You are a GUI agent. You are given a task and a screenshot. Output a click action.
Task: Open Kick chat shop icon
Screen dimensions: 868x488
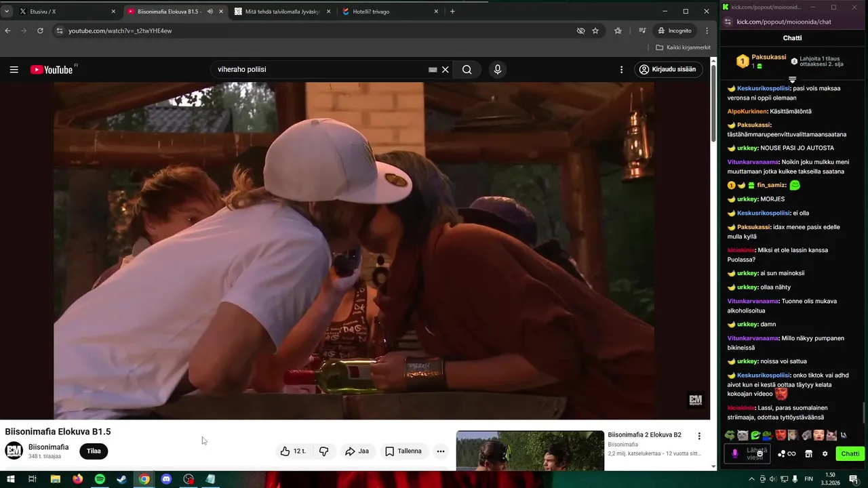808,453
